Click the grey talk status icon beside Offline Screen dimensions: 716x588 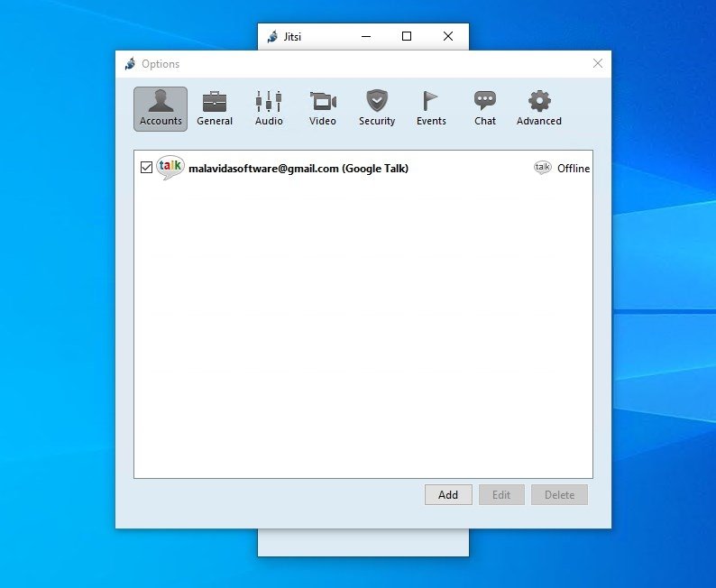click(543, 168)
